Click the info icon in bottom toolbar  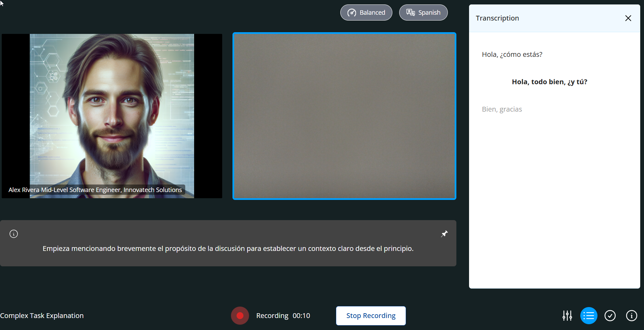631,316
